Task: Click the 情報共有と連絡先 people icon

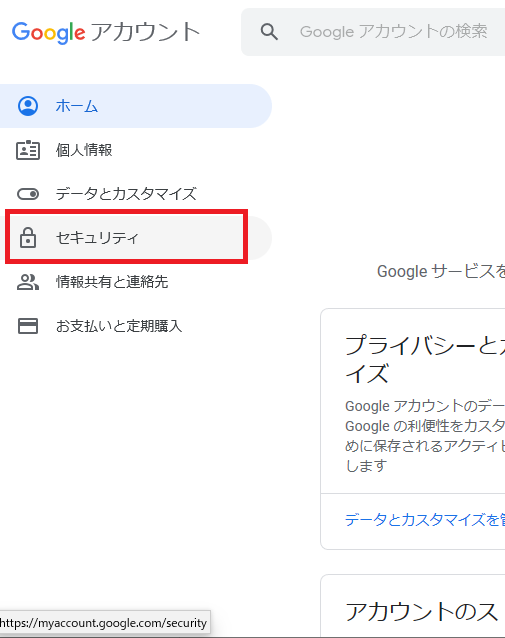Action: point(28,282)
